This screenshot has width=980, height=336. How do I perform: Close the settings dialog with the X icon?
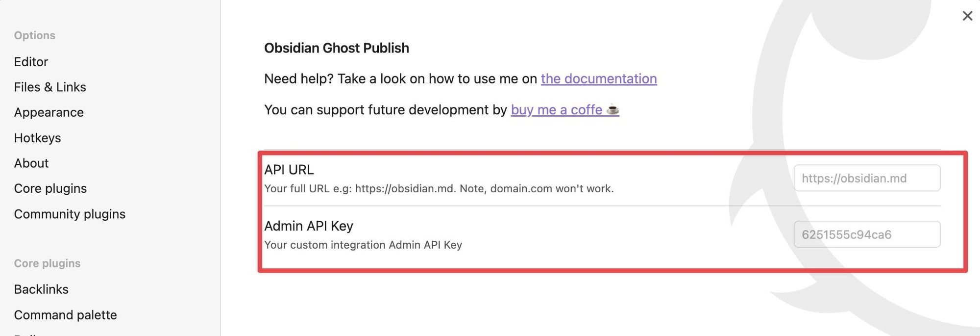tap(967, 16)
